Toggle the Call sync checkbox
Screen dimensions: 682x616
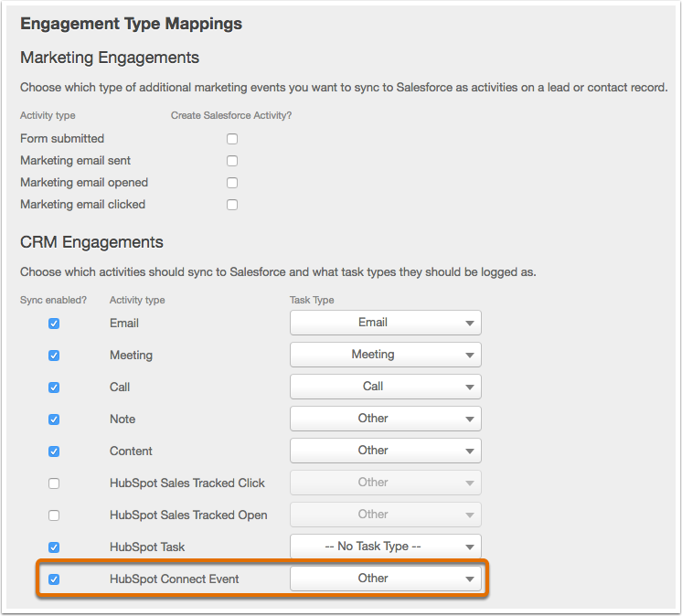pos(54,388)
